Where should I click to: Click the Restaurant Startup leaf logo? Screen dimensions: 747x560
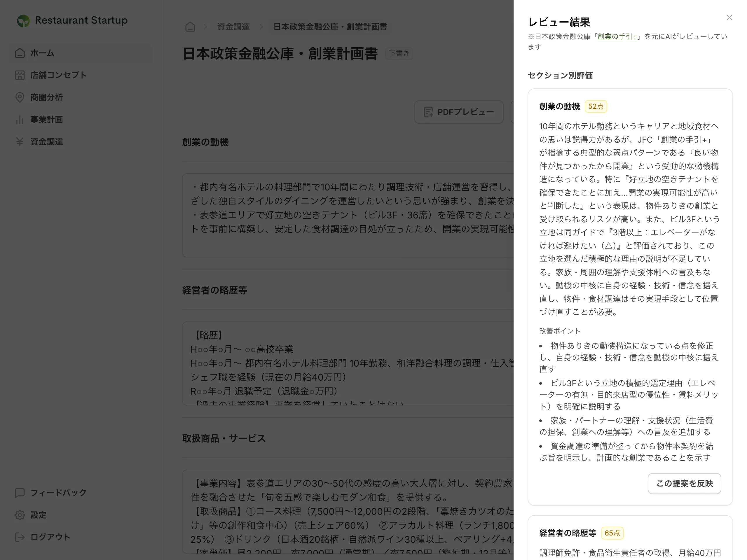23,21
